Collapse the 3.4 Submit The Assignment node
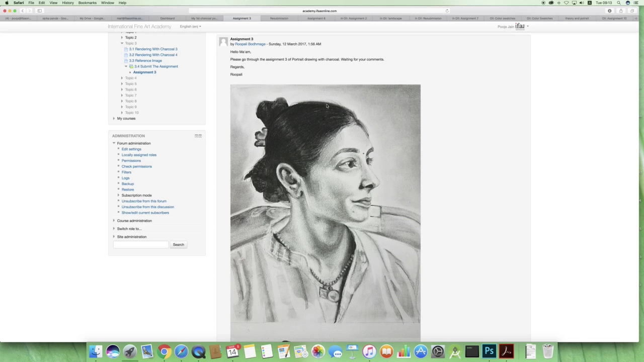644x362 pixels. [126, 66]
